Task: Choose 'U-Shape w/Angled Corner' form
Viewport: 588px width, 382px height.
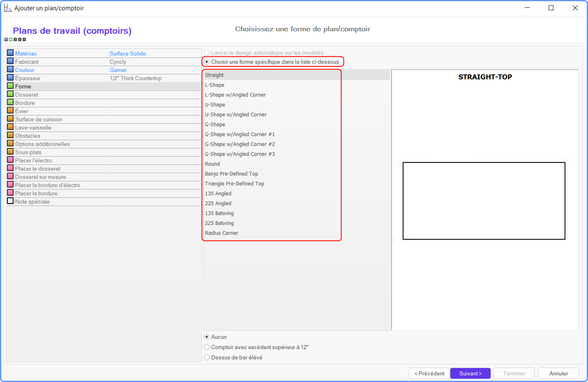Action: tap(297, 114)
